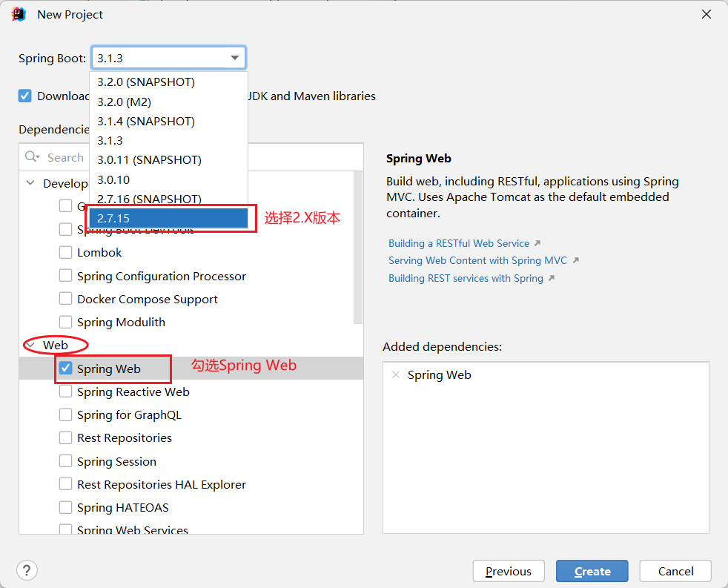The image size is (728, 588).
Task: Click the Cancel button
Action: 675,571
